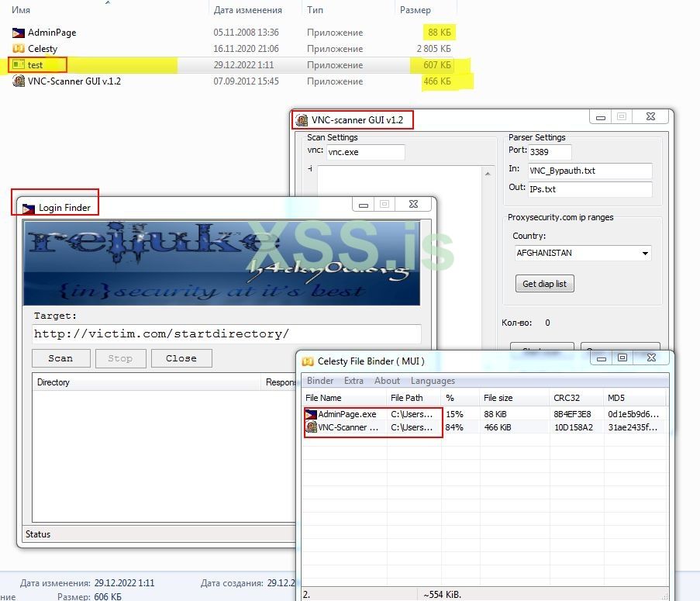Click VNC-scanner GUI window title icon
Screen dimensions: 700x601
click(x=302, y=120)
